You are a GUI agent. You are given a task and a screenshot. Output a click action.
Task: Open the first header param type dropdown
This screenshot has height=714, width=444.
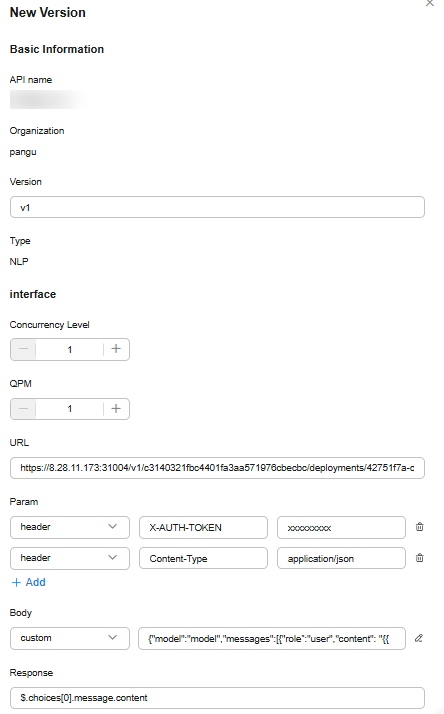[x=70, y=527]
